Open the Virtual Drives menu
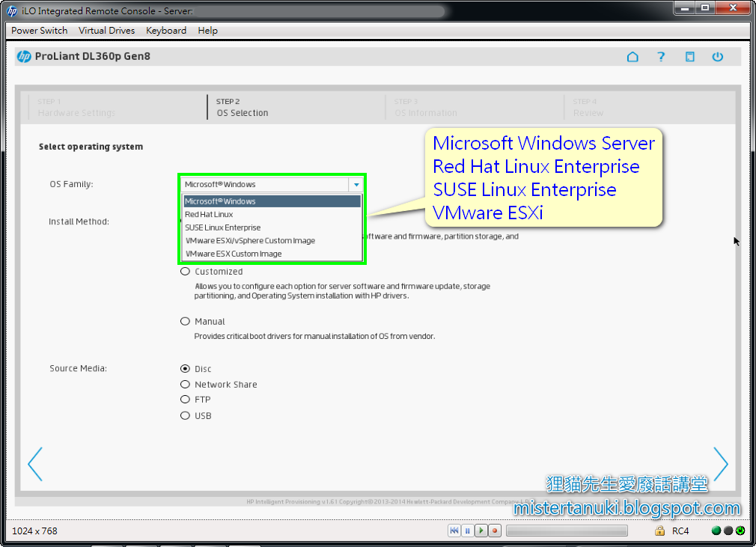Image resolution: width=756 pixels, height=547 pixels. coord(106,31)
